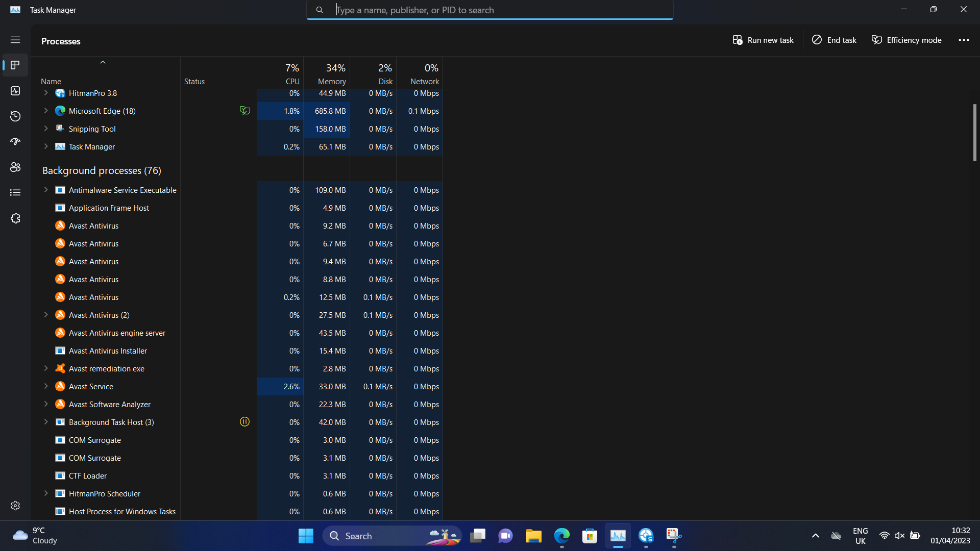This screenshot has width=980, height=551.
Task: Open Task Manager settings gear
Action: coord(15,506)
